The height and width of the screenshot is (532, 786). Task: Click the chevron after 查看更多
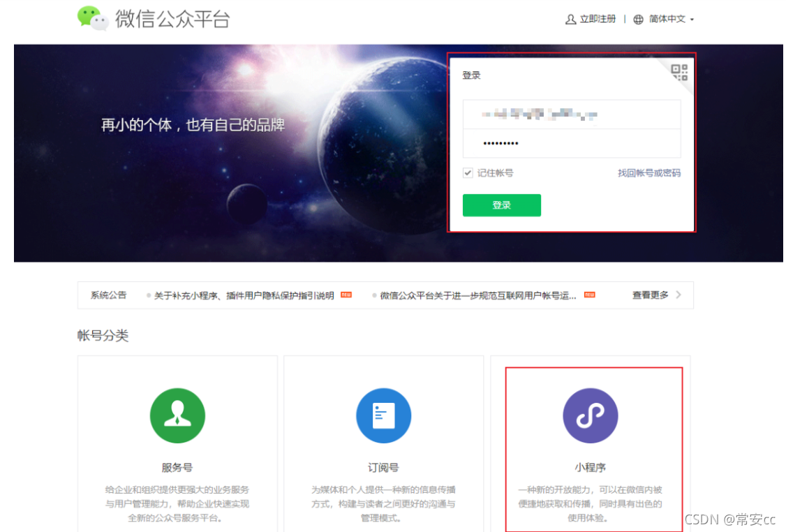(x=679, y=295)
